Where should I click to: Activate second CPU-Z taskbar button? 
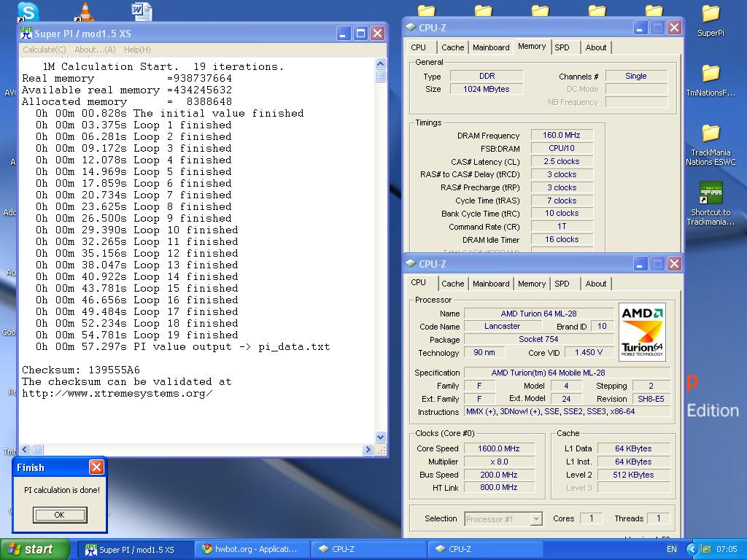(x=485, y=549)
